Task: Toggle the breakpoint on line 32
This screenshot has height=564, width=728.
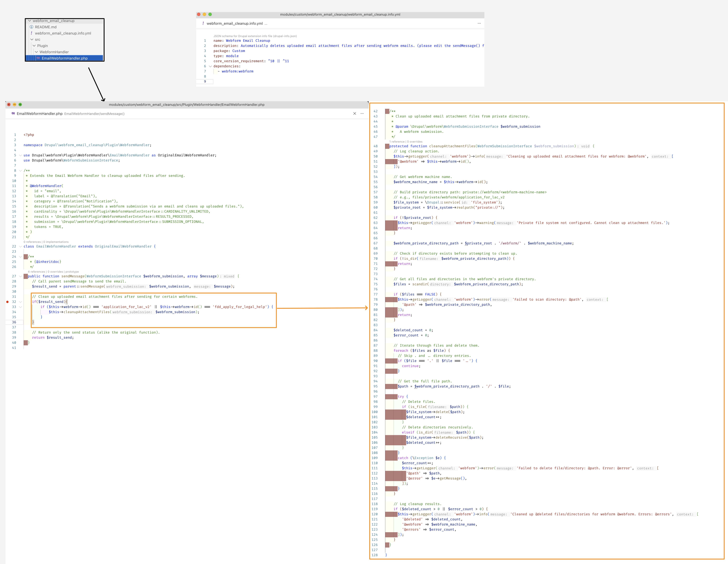Action: (x=7, y=302)
